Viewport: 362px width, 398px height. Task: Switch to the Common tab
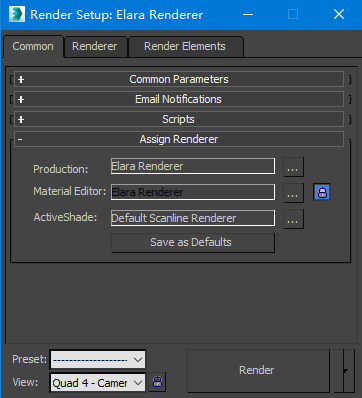[x=33, y=46]
